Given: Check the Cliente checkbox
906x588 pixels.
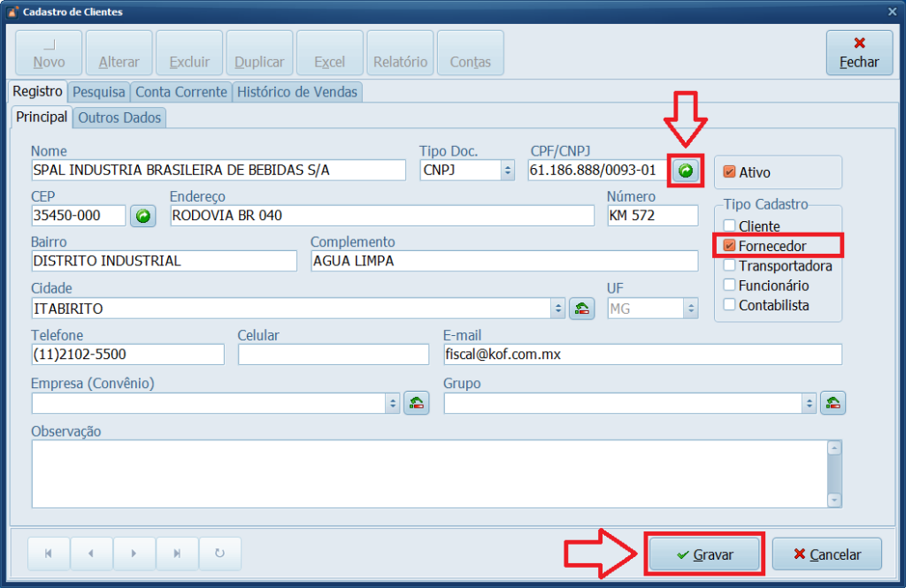Looking at the screenshot, I should click(729, 225).
